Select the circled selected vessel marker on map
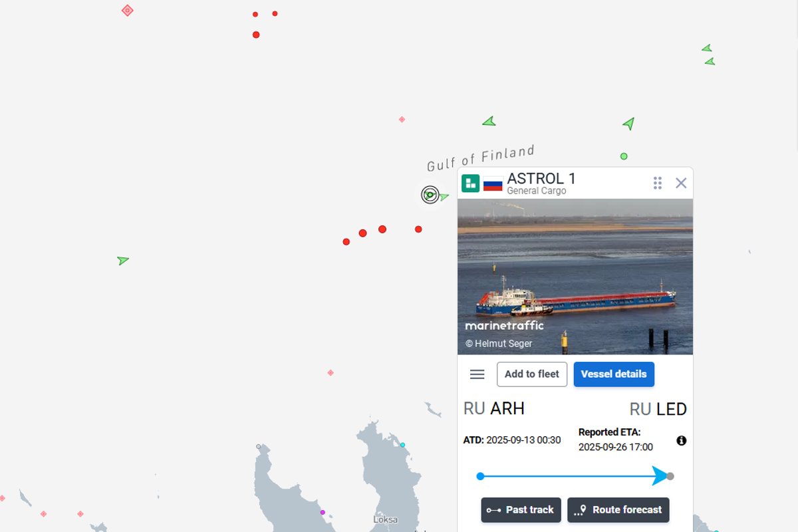The height and width of the screenshot is (532, 798). pos(430,195)
